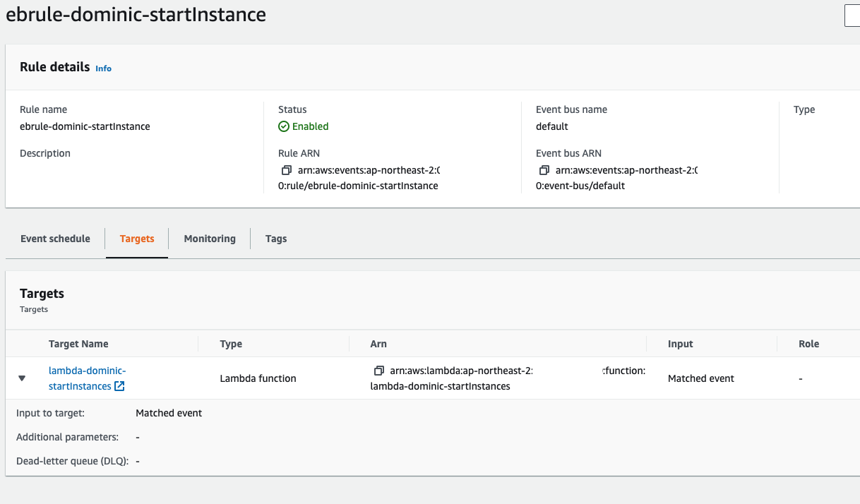Click the external link icon beside lambda-dominic-startInstances
This screenshot has height=504, width=860.
coord(119,386)
